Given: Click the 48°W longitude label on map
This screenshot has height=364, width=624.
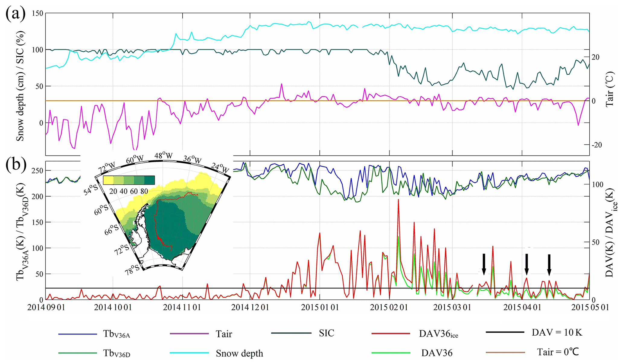Looking at the screenshot, I should point(163,155).
